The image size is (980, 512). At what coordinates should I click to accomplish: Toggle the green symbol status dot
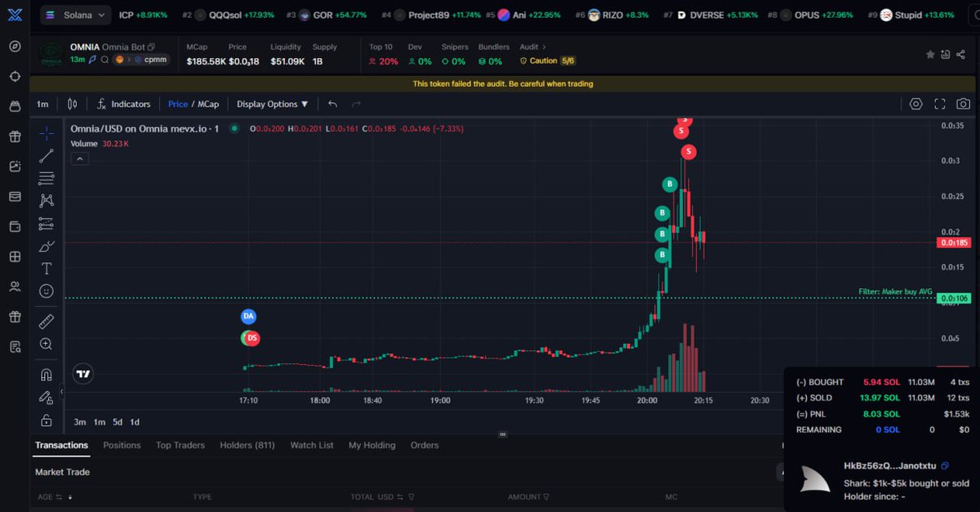234,128
